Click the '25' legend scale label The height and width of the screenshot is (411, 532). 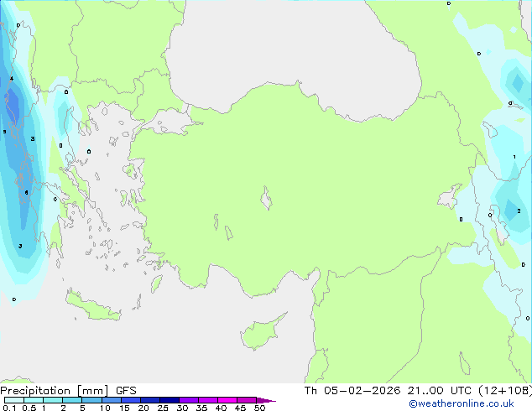coord(163,408)
